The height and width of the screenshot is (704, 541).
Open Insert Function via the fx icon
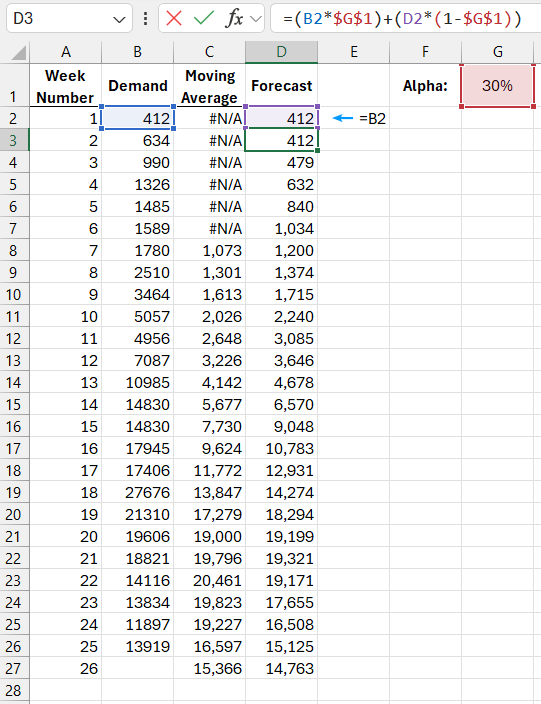(x=234, y=18)
